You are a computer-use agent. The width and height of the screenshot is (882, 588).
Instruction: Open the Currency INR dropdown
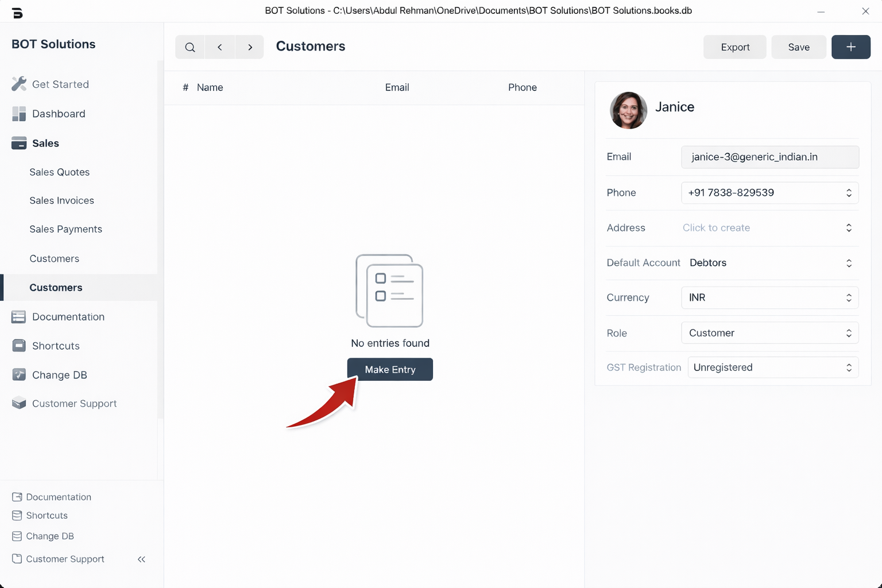point(769,297)
